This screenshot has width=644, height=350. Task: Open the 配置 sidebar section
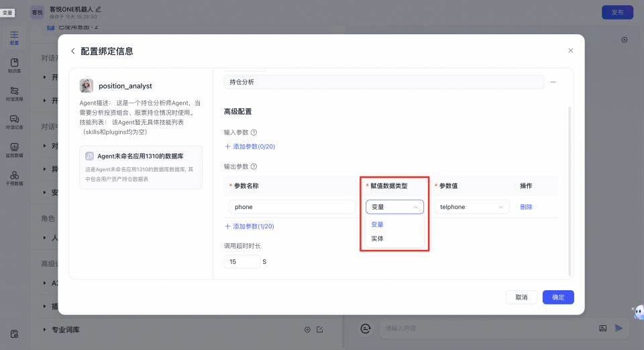pyautogui.click(x=14, y=38)
